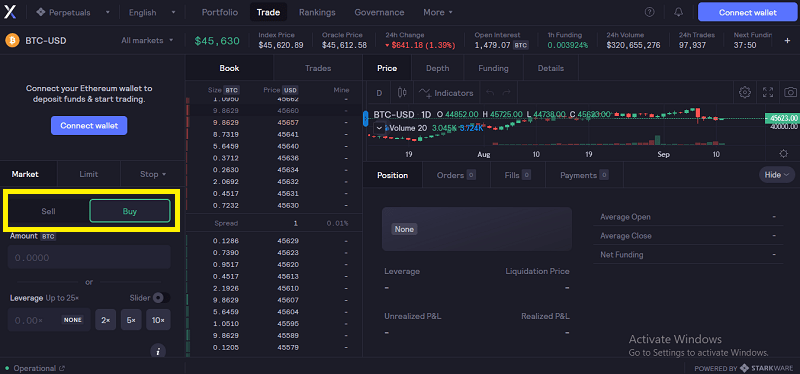The image size is (800, 374).
Task: Open the notifications bell icon
Action: click(x=679, y=12)
